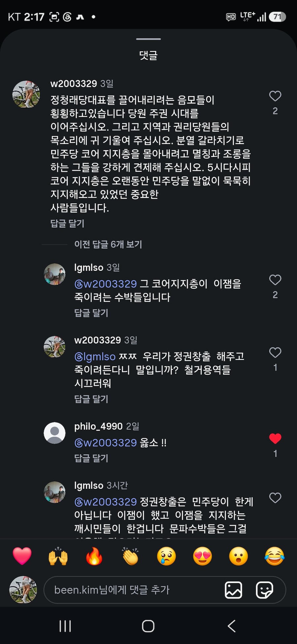Tap the crying face emoji reaction

pyautogui.click(x=166, y=556)
